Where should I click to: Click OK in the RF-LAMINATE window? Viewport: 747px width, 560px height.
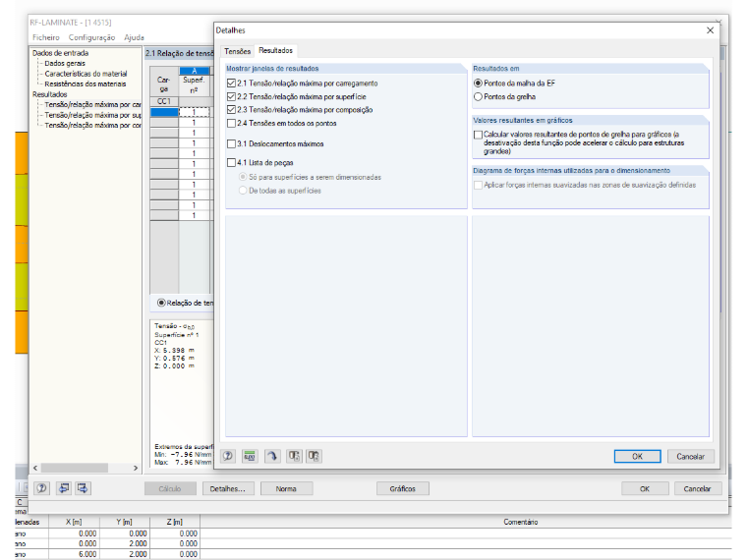coord(645,488)
